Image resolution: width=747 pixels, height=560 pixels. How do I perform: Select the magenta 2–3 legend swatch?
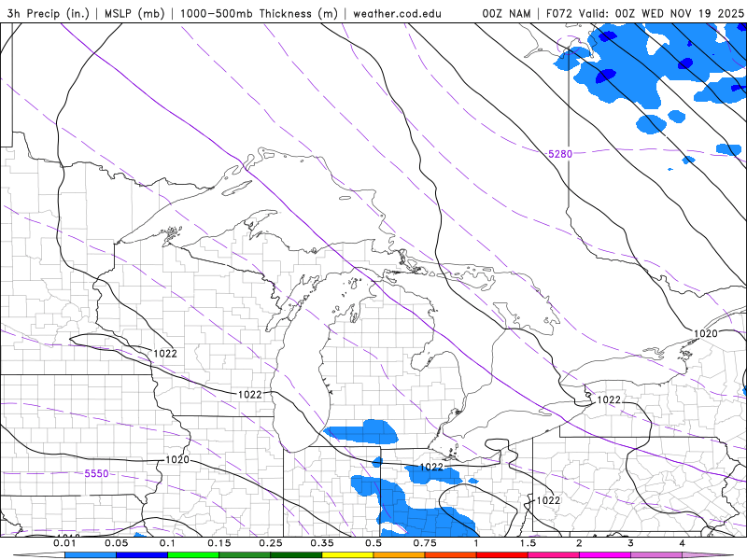[605, 555]
